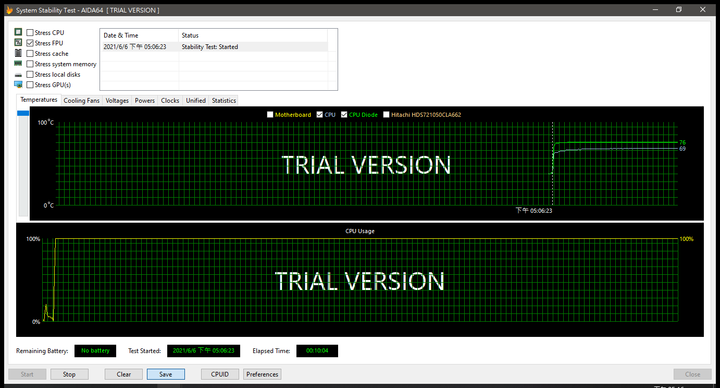The height and width of the screenshot is (388, 720).
Task: Enable the Stress GPU(s) checkbox
Action: [30, 84]
